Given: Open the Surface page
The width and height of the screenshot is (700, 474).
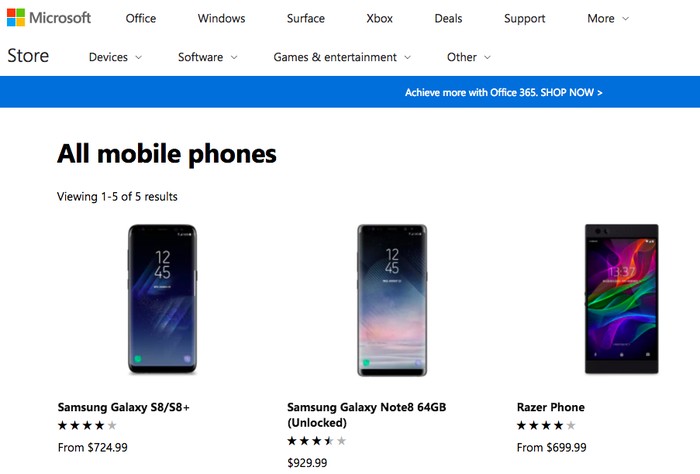Looking at the screenshot, I should 305,18.
